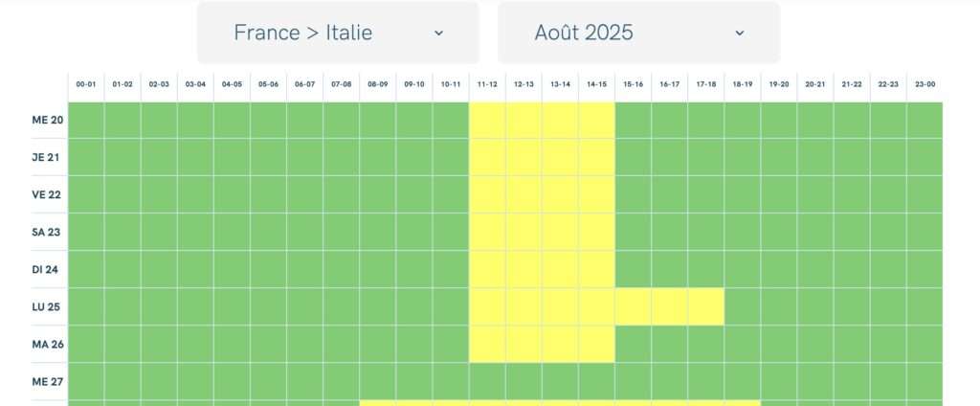This screenshot has width=980, height=406.
Task: Click the chevron arrow beside France > Italie
Action: tap(438, 34)
